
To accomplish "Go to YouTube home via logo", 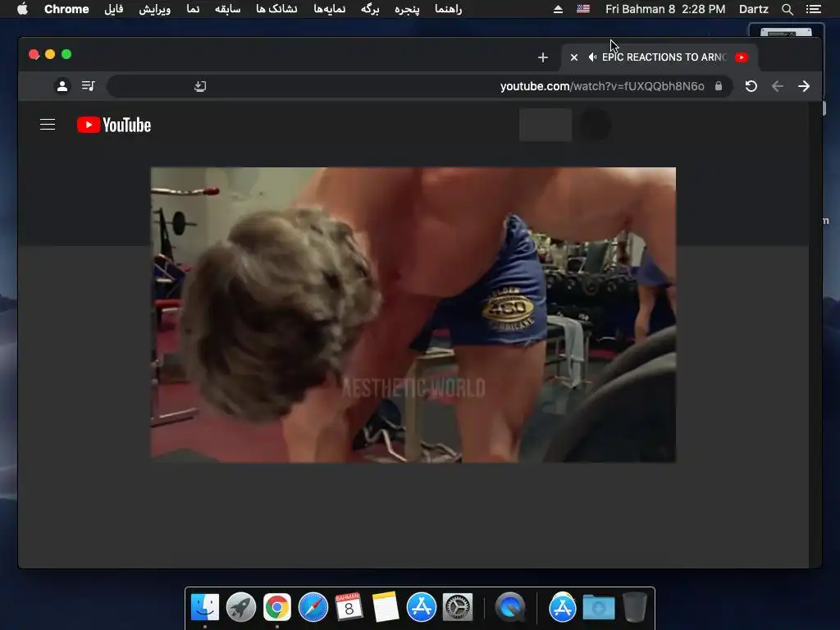I will coord(114,125).
